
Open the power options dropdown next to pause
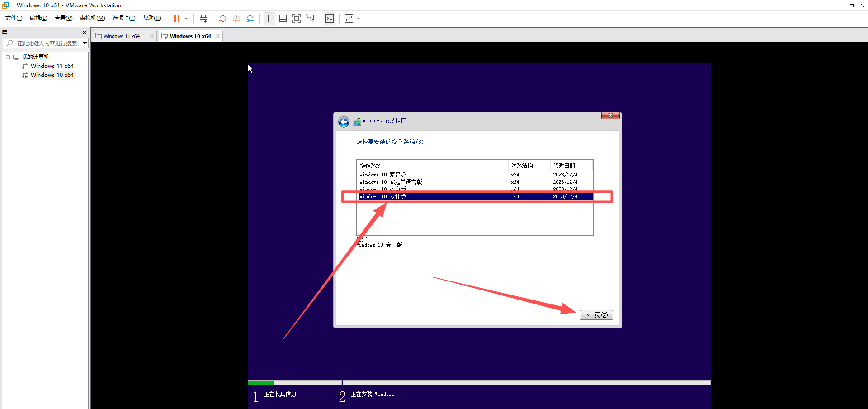point(186,19)
